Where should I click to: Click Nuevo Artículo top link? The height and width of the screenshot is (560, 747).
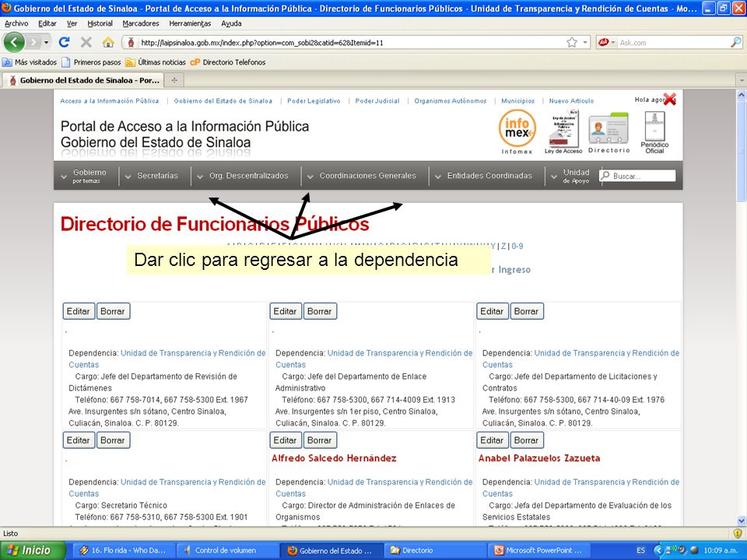[571, 101]
